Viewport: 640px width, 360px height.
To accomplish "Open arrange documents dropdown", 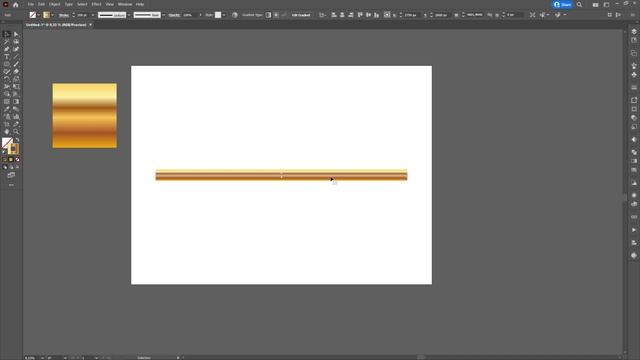I will click(596, 4).
